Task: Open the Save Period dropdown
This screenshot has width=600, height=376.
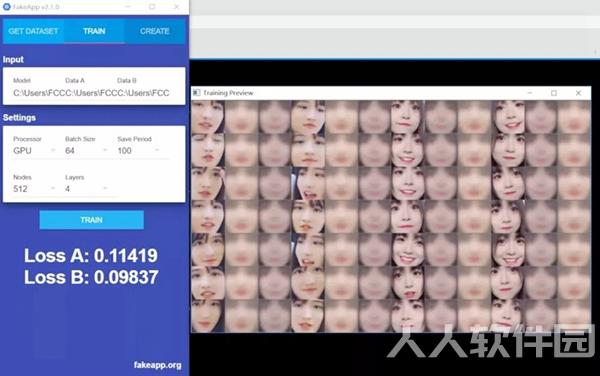Action: (139, 150)
